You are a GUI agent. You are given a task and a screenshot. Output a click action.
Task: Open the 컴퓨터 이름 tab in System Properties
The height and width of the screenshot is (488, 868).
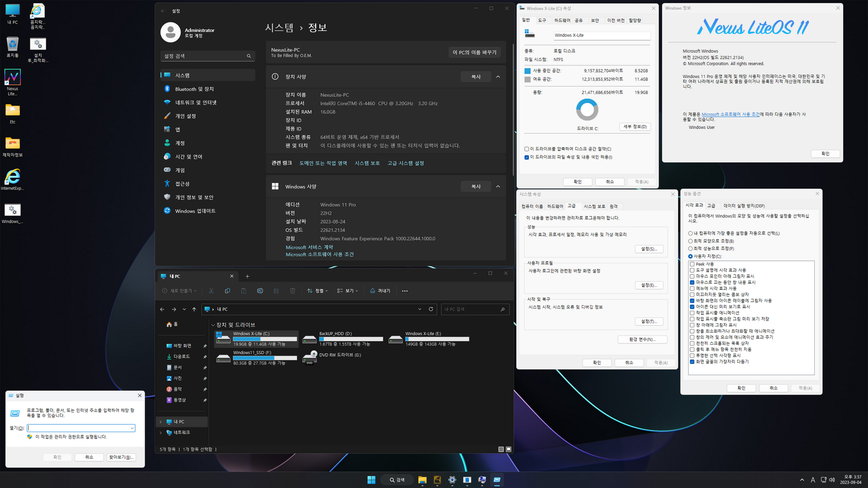tap(532, 206)
